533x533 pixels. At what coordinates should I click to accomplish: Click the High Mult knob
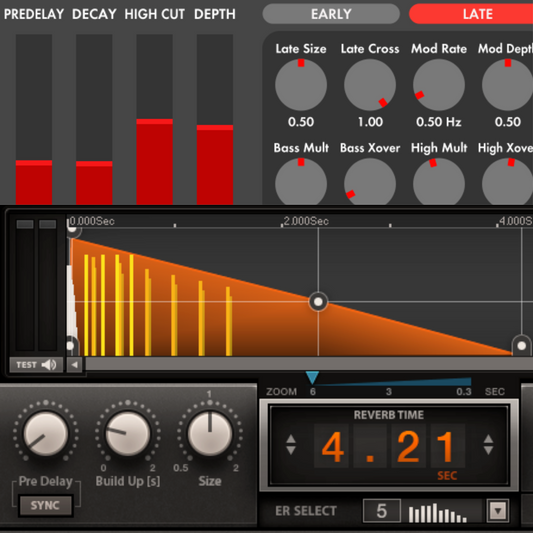click(439, 182)
